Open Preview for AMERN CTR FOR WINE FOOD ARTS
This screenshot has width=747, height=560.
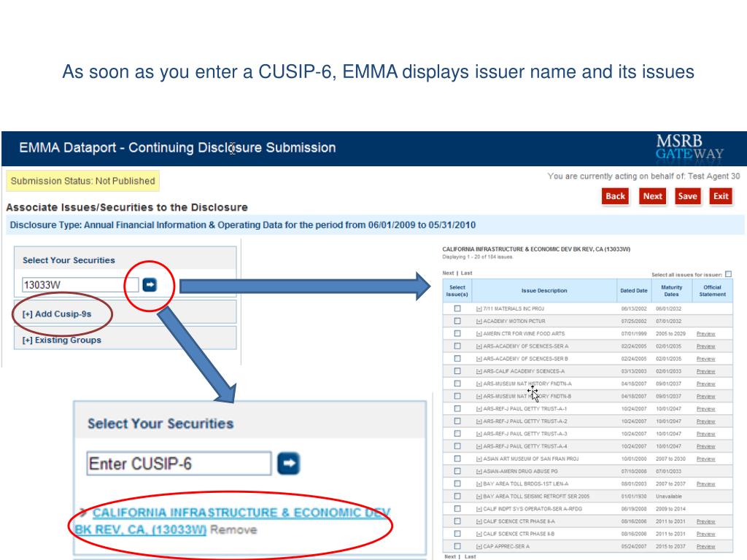click(705, 334)
